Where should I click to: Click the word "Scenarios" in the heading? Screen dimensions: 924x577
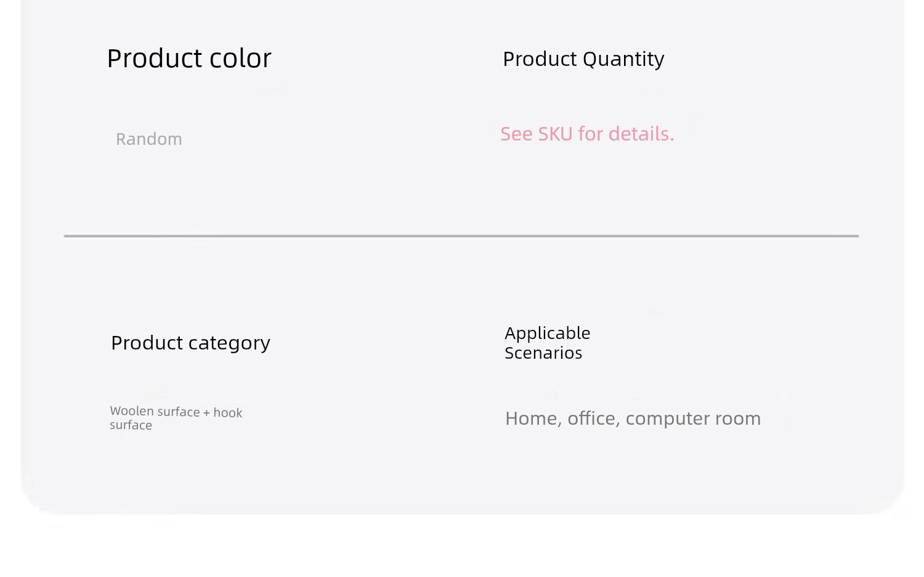543,353
